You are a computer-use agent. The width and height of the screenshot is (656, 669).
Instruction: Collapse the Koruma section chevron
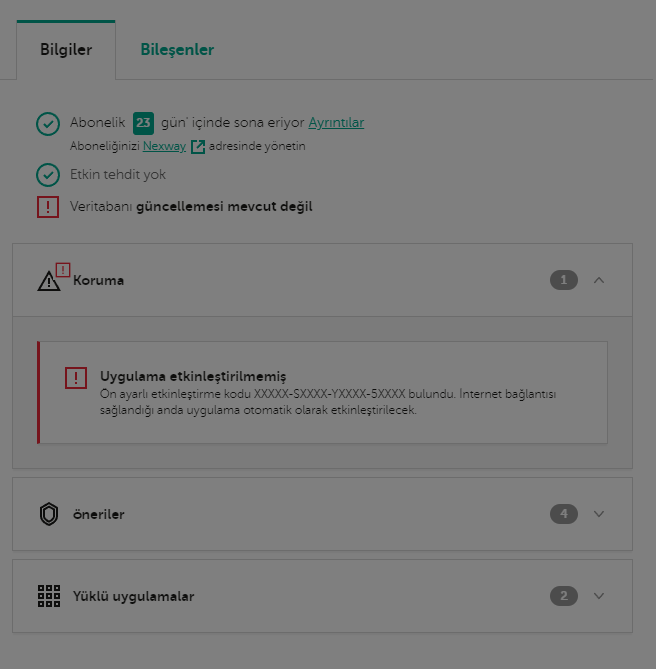point(599,280)
